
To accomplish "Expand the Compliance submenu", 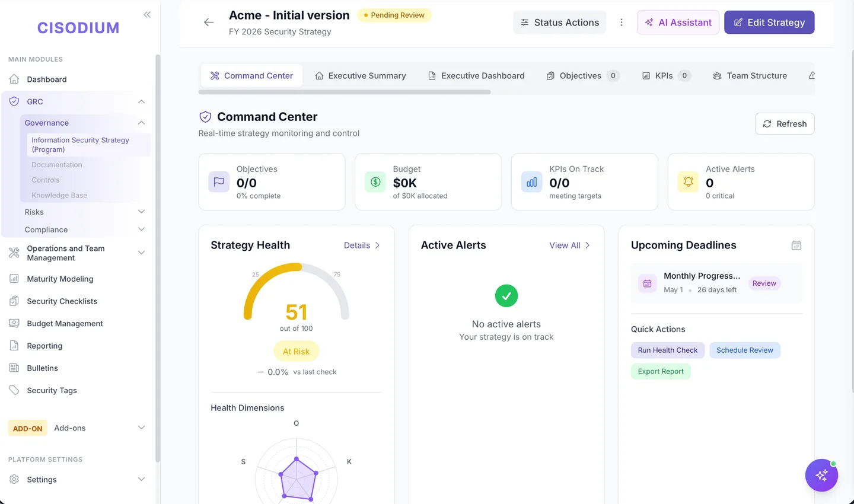I will tap(141, 229).
